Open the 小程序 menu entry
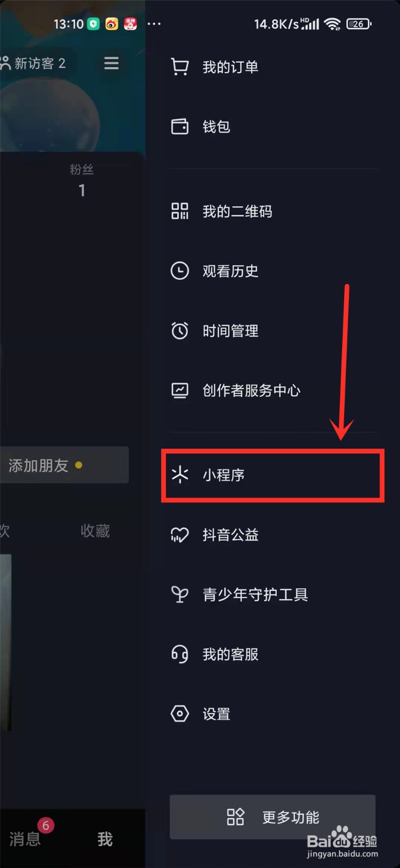 (x=273, y=475)
